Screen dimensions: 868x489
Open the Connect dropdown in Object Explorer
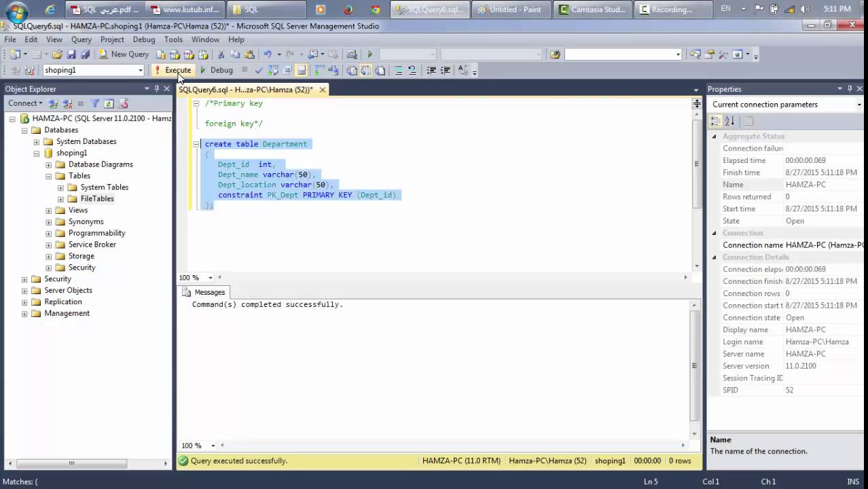tap(25, 103)
